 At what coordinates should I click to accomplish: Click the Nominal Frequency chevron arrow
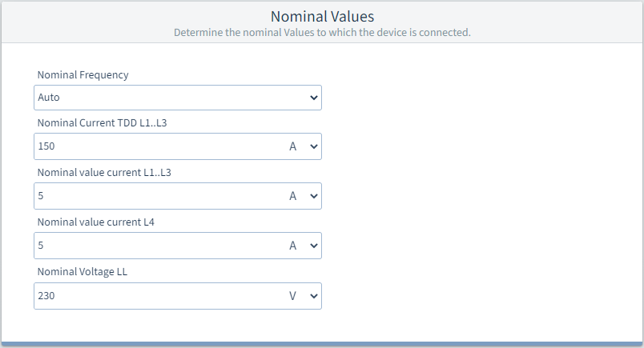[313, 98]
